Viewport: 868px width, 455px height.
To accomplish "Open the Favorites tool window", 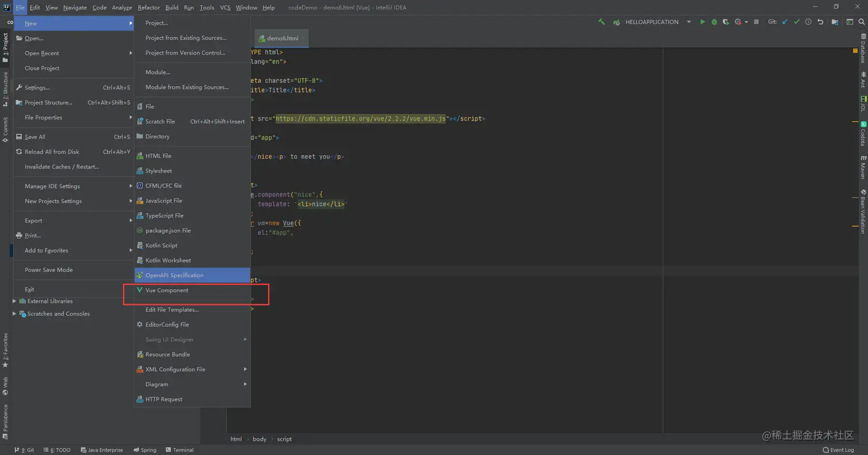I will [x=5, y=350].
